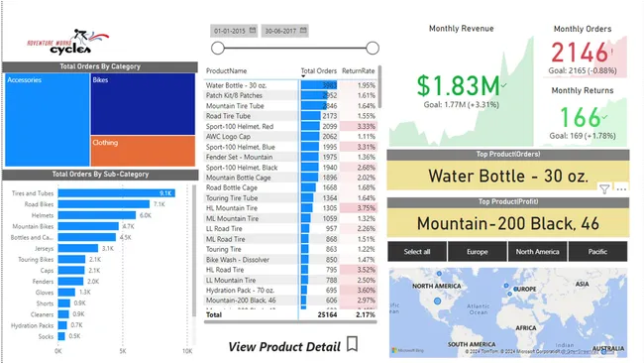Click the Total Orders sort arrow in table header
Screen dimensions: 644x363
click(x=303, y=76)
